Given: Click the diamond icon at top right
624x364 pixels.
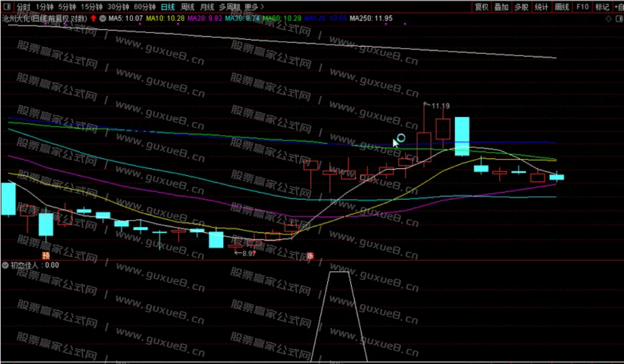Looking at the screenshot, I should coord(608,19).
